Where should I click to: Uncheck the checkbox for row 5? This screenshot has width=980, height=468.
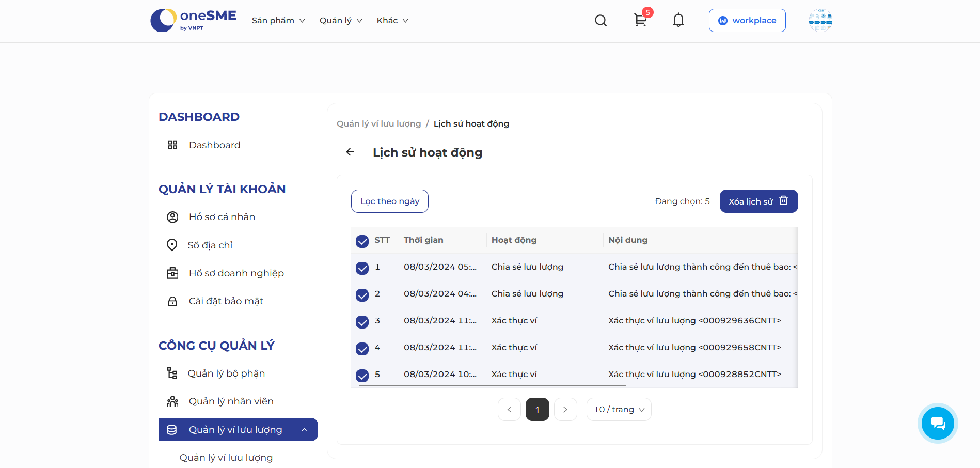click(362, 376)
